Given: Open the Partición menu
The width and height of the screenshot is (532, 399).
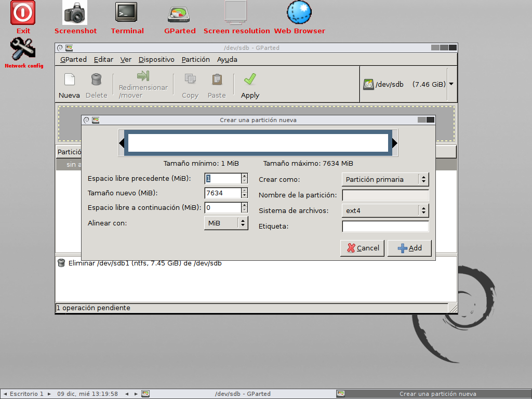Looking at the screenshot, I should 195,59.
